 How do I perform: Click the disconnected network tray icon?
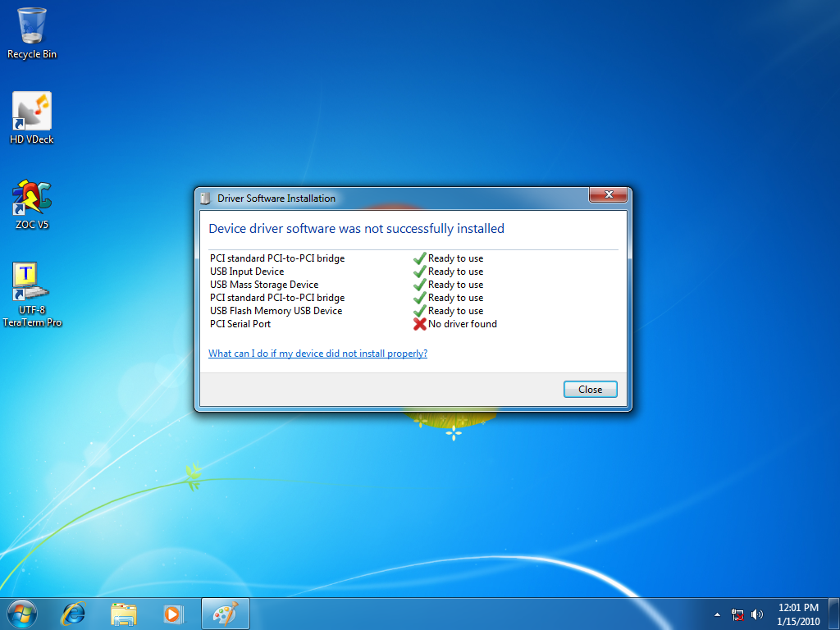click(737, 614)
